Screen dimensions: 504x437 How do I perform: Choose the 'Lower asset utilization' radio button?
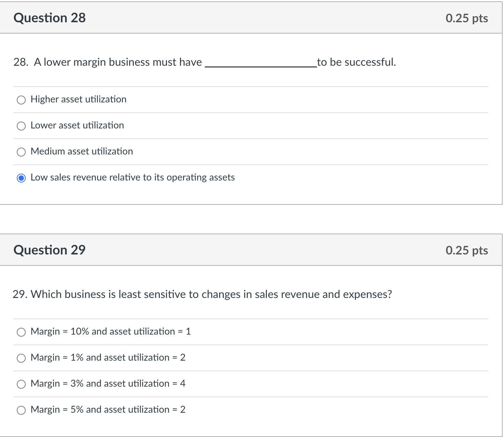pos(21,126)
